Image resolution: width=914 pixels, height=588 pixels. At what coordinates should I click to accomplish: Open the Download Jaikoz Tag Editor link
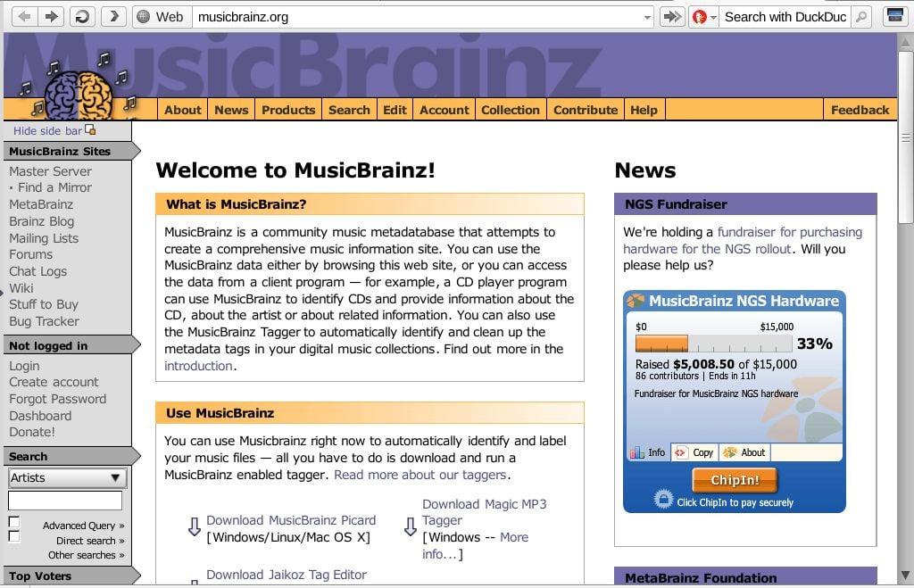pyautogui.click(x=287, y=575)
